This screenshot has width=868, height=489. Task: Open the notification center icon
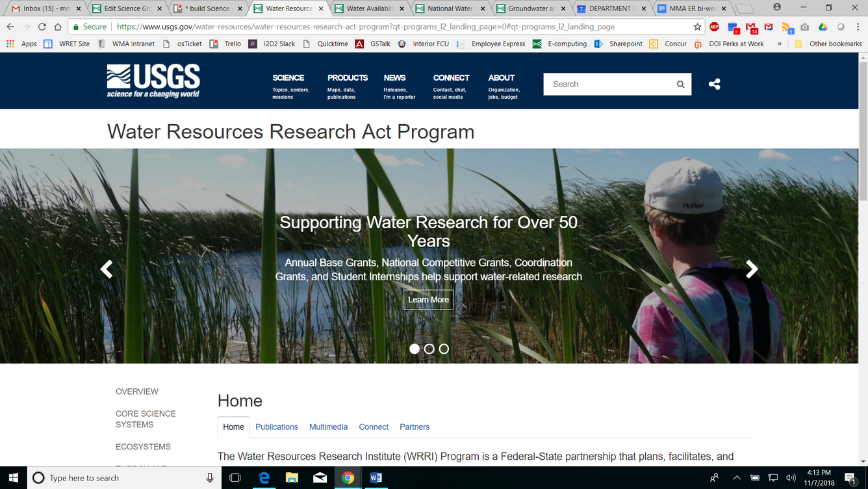click(850, 478)
